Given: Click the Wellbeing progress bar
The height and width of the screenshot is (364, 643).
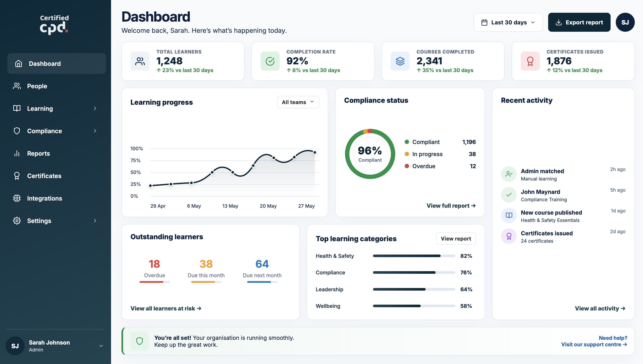Looking at the screenshot, I should (414, 306).
